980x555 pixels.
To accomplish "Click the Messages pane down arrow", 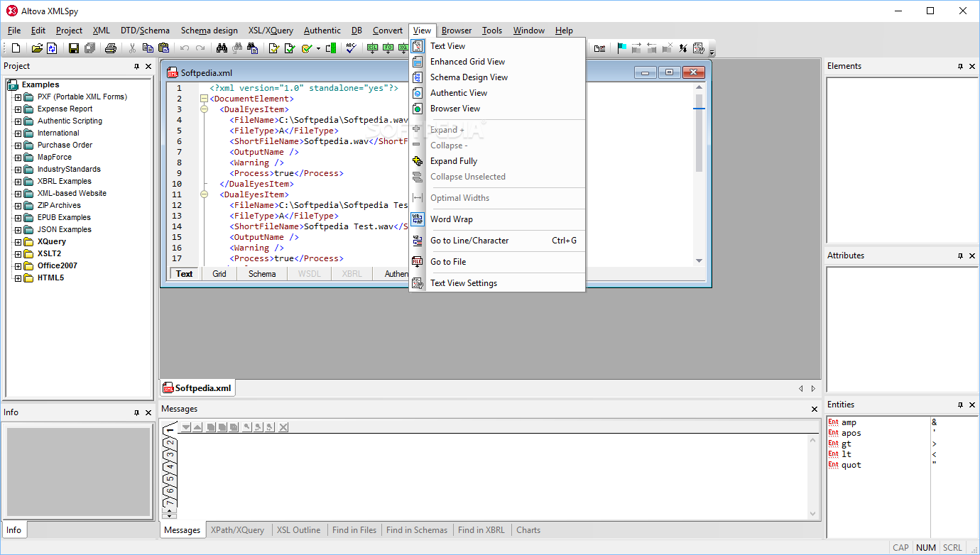I will tap(185, 427).
